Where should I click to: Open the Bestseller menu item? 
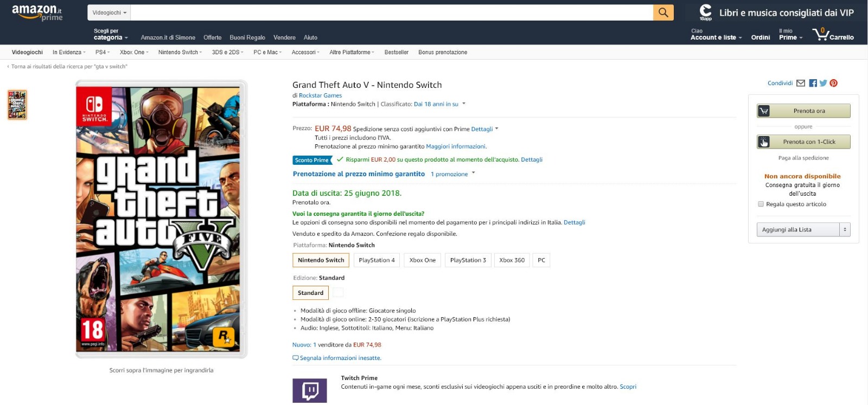click(x=396, y=53)
